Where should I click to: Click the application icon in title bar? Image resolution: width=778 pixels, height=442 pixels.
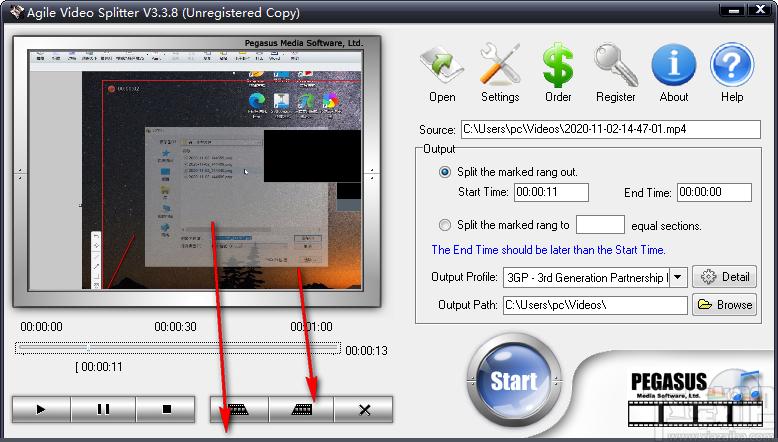[16, 11]
